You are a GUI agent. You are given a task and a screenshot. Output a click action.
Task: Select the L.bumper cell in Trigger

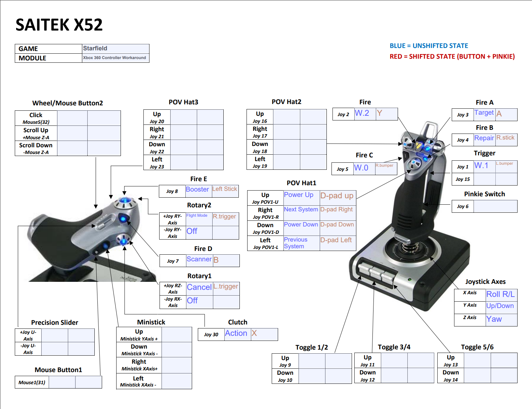(x=506, y=167)
